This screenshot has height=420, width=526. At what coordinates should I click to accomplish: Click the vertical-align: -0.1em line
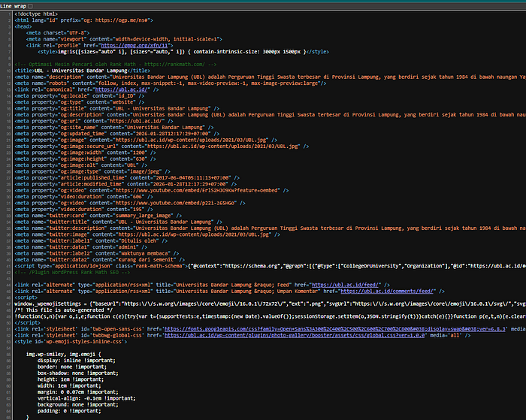pyautogui.click(x=86, y=399)
